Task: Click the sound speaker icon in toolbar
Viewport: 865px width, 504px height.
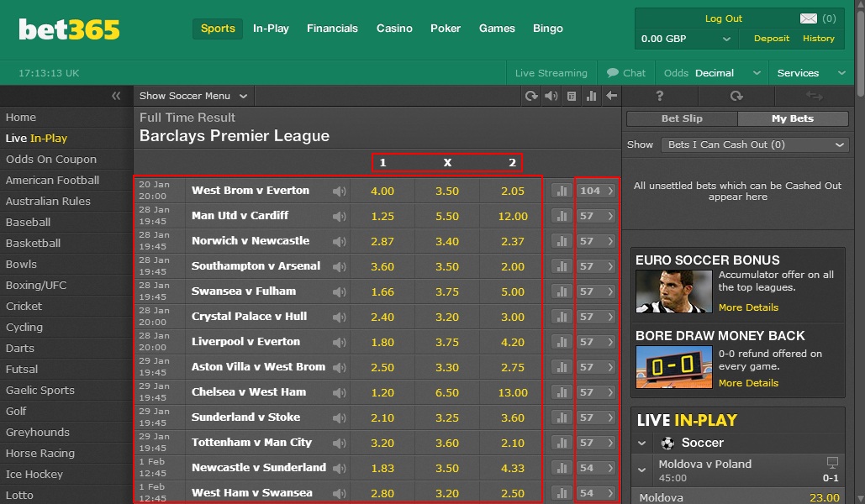Action: coord(551,96)
